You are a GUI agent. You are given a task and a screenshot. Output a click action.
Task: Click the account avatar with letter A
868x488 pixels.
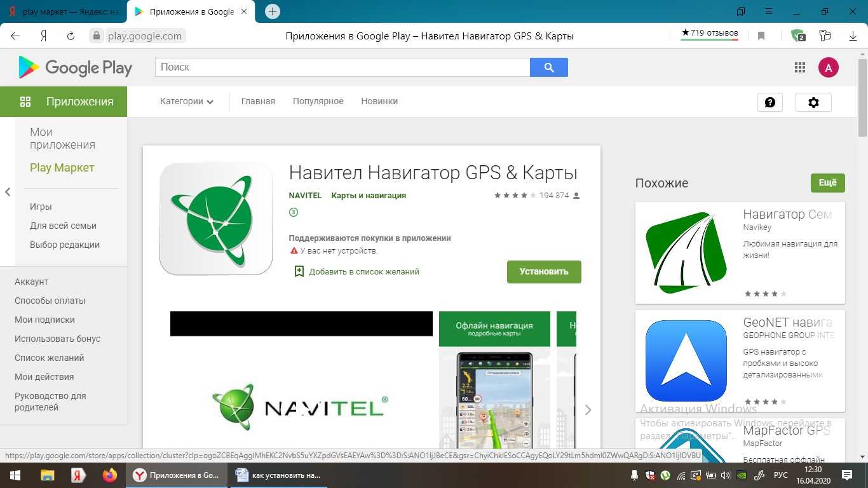(x=828, y=67)
